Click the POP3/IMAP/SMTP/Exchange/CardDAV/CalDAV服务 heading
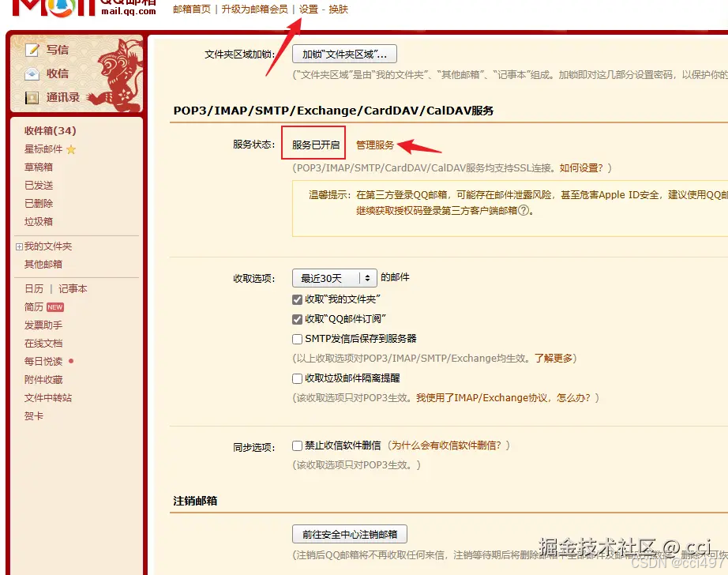 click(x=333, y=111)
